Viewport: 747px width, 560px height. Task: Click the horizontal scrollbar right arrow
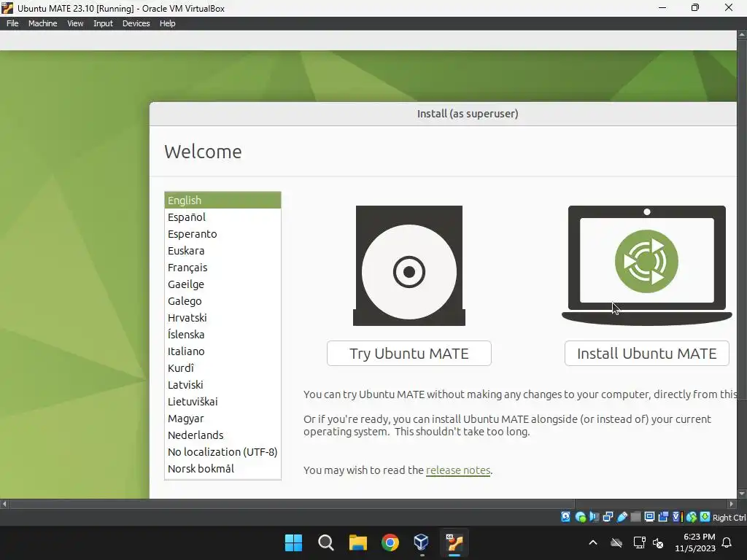pos(732,504)
